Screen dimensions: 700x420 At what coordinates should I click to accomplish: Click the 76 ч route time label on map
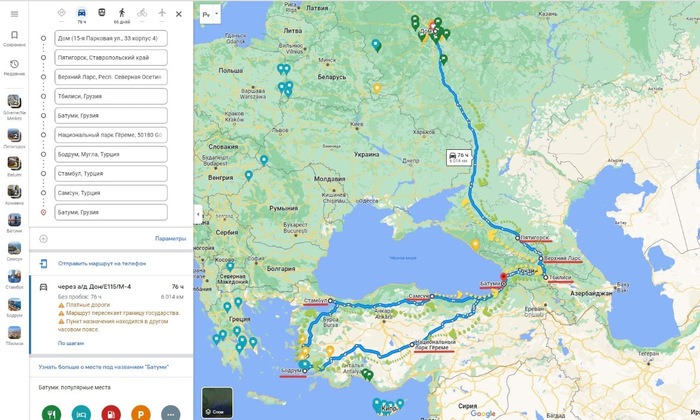(x=459, y=158)
